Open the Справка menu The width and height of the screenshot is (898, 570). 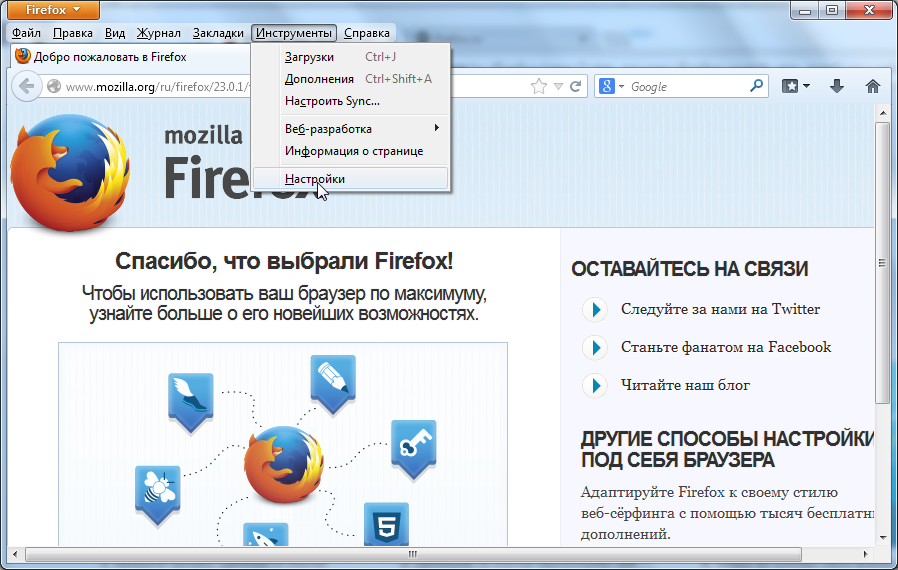click(367, 33)
